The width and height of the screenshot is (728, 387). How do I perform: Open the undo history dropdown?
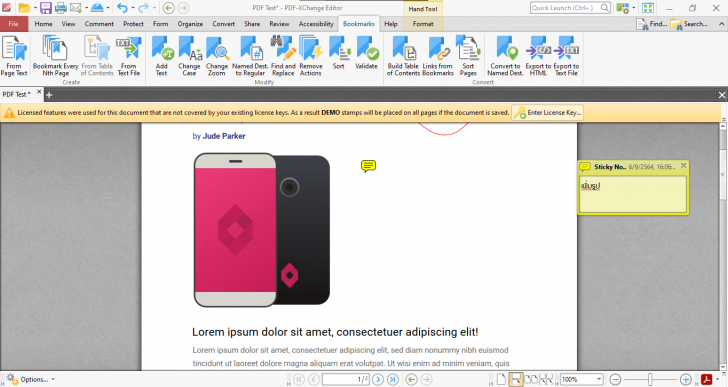[x=132, y=8]
